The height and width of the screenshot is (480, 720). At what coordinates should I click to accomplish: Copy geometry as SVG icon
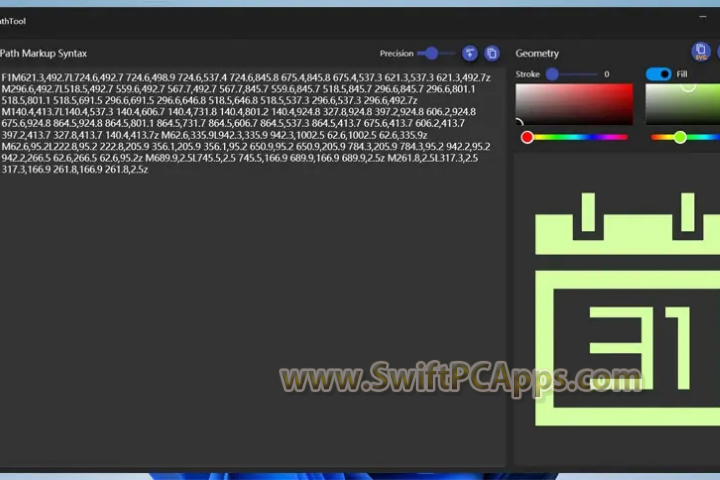701,51
